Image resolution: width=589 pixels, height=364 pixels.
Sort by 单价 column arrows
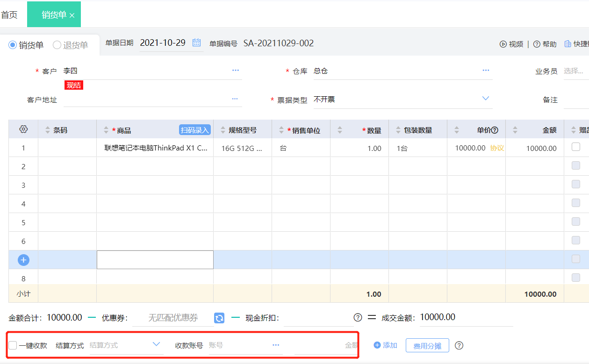tap(456, 130)
